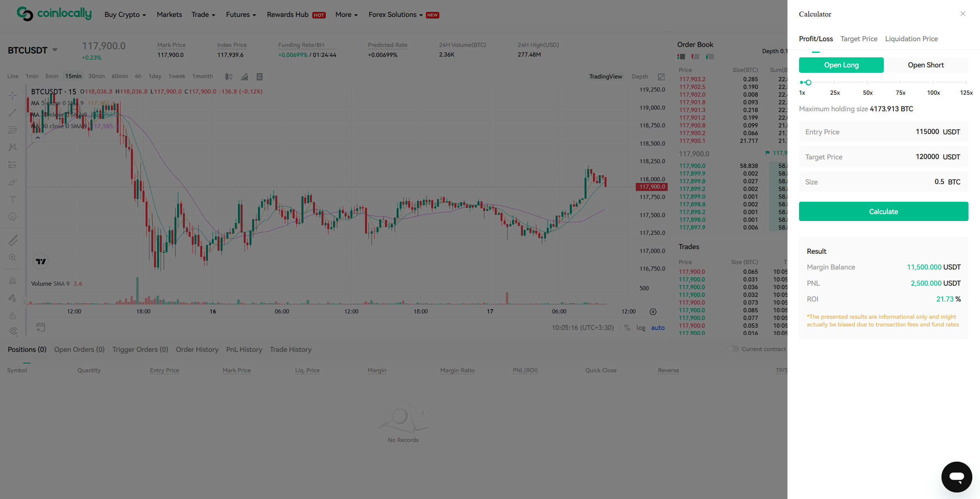Go to Markets page
The image size is (980, 499).
click(169, 15)
